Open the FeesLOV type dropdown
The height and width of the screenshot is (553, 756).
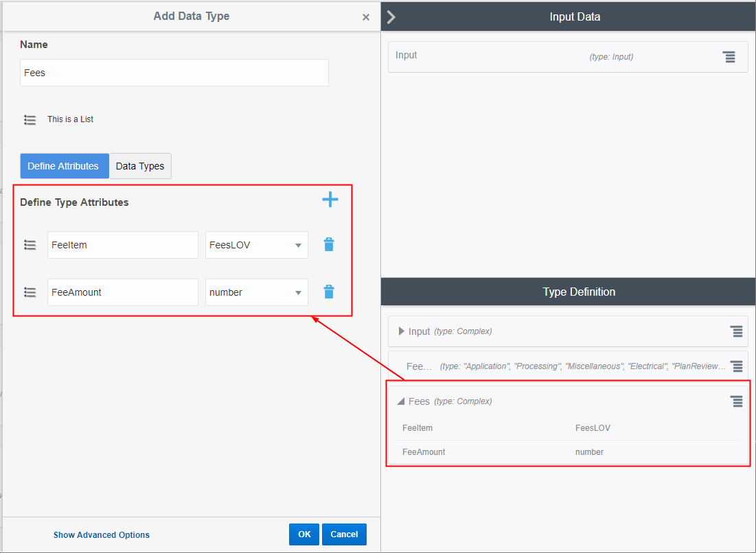pyautogui.click(x=298, y=244)
